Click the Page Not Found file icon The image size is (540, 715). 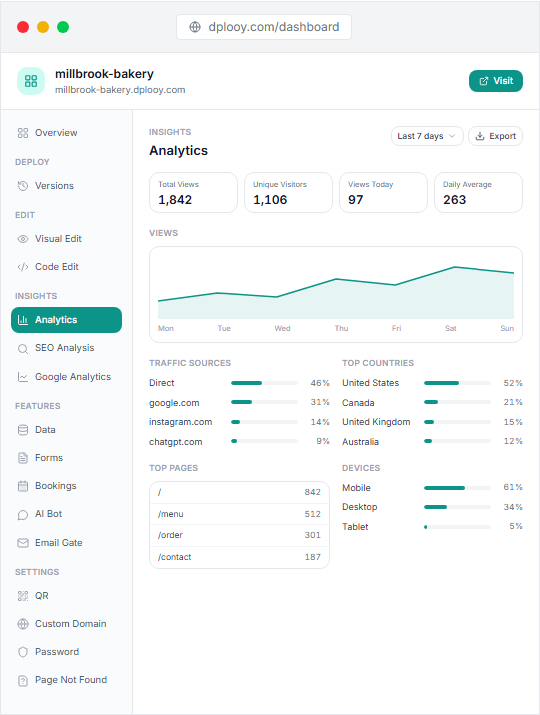coord(23,680)
